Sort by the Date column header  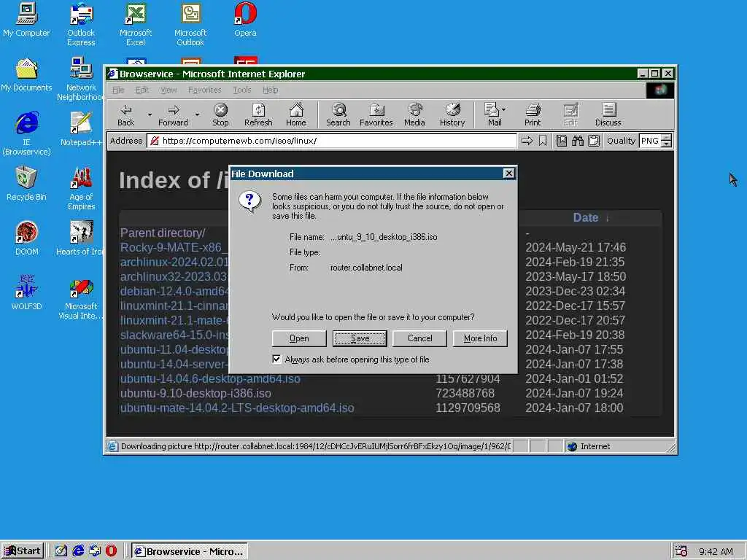click(x=586, y=217)
